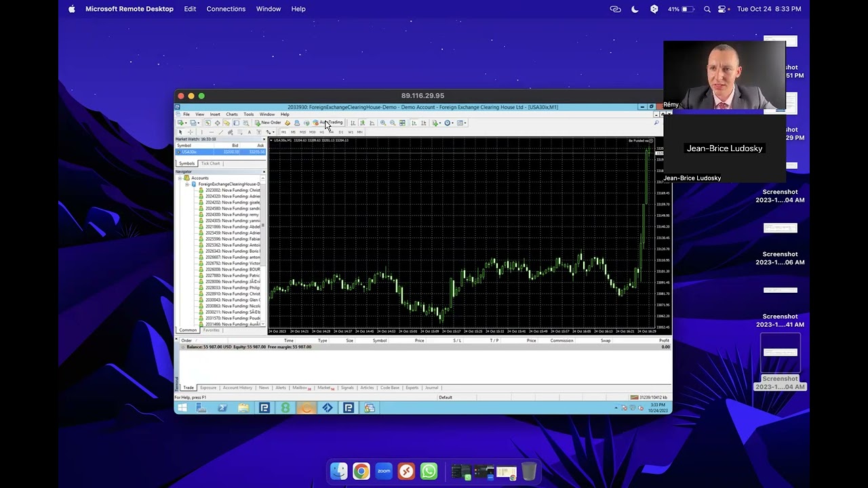Open the File menu
Image resolution: width=868 pixels, height=488 pixels.
[x=186, y=115]
